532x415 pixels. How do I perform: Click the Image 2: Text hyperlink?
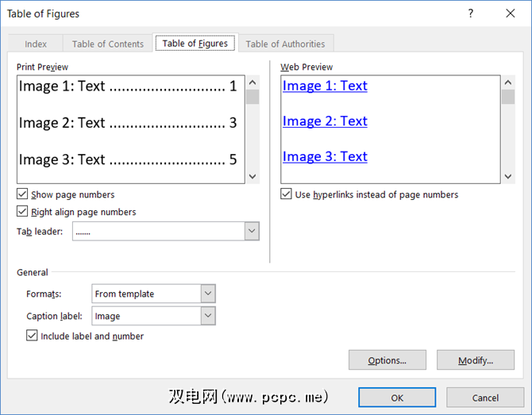pyautogui.click(x=325, y=121)
